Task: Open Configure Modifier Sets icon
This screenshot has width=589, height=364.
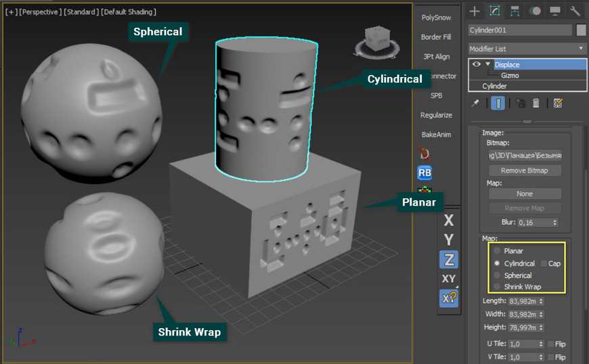Action: [x=558, y=103]
